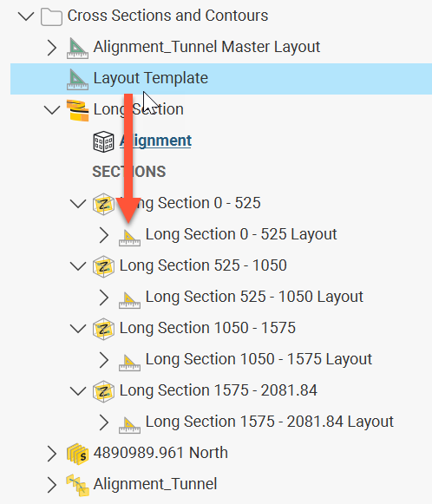Expand the Long Section 0 - 525 Layout
Screen dimensions: 432x504
tap(103, 235)
